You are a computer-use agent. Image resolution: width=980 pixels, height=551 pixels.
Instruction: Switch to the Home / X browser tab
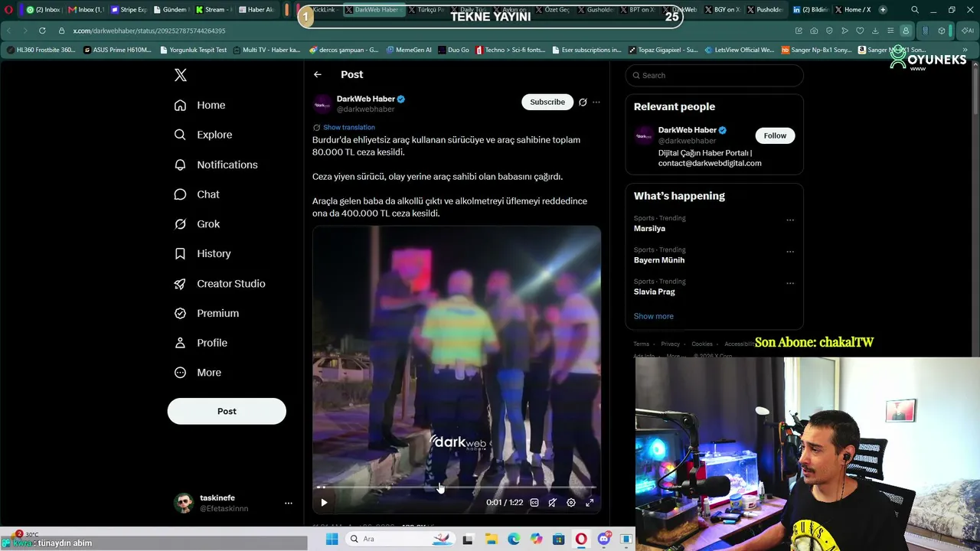854,10
